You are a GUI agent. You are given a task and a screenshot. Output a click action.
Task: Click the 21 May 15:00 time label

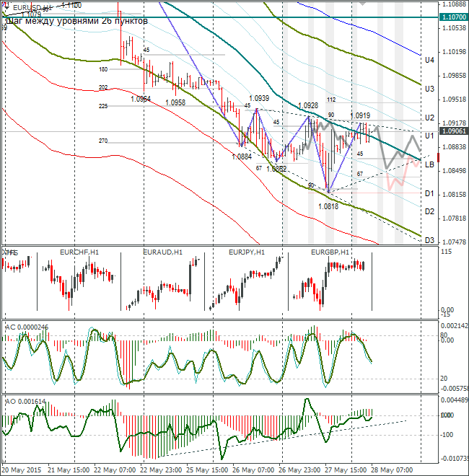tap(69, 470)
